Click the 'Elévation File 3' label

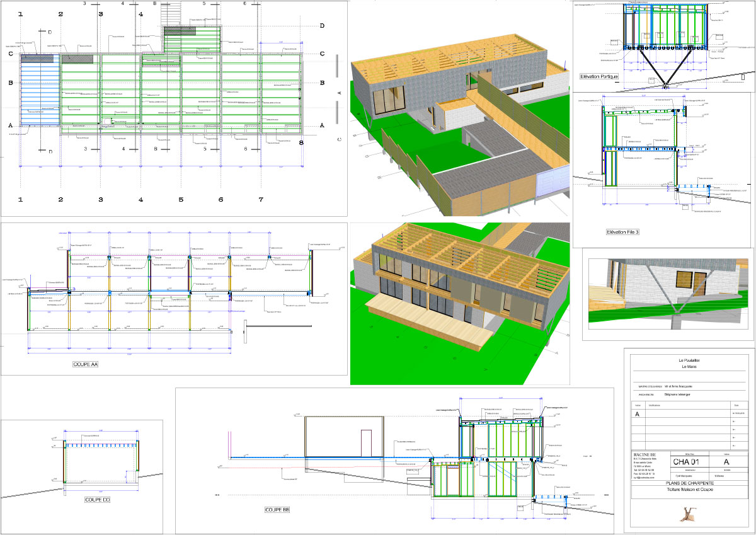click(622, 232)
